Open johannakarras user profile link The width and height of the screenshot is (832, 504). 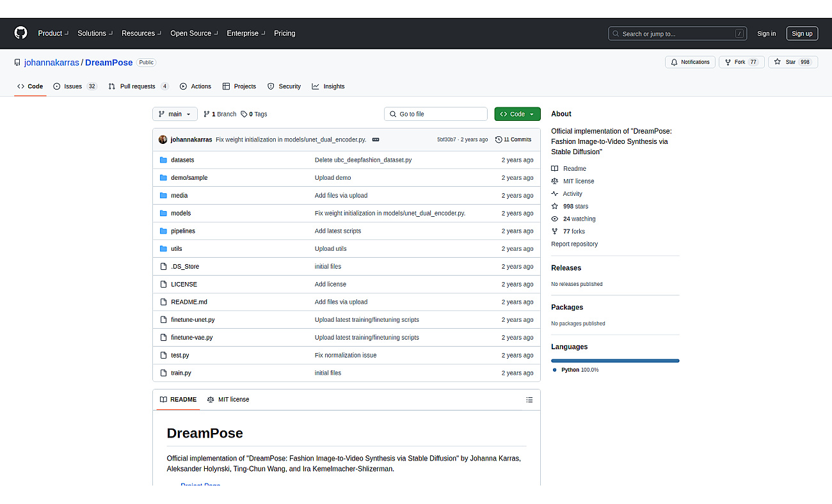click(52, 63)
